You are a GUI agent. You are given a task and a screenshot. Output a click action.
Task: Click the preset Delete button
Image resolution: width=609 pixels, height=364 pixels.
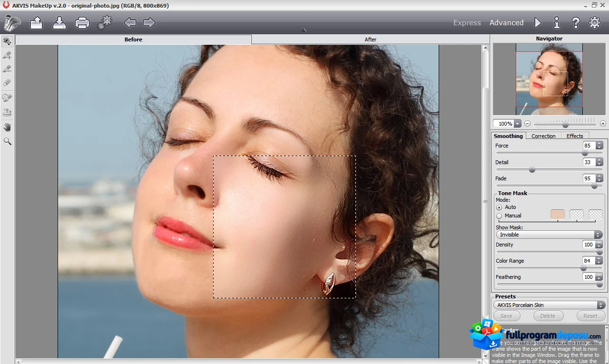click(x=548, y=316)
